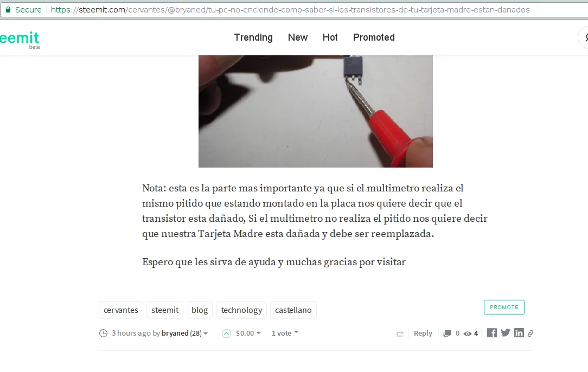The width and height of the screenshot is (588, 372).
Task: Expand the 1 vote voters list
Action: [x=285, y=333]
